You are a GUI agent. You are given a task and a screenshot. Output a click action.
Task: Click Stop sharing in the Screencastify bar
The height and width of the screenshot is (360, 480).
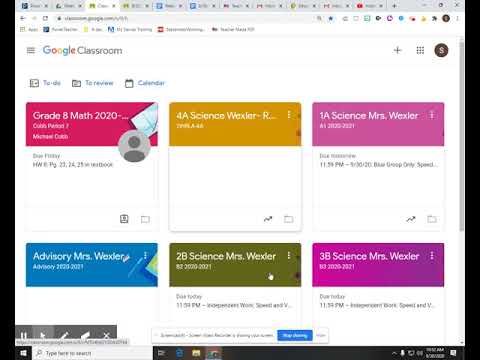(295, 335)
